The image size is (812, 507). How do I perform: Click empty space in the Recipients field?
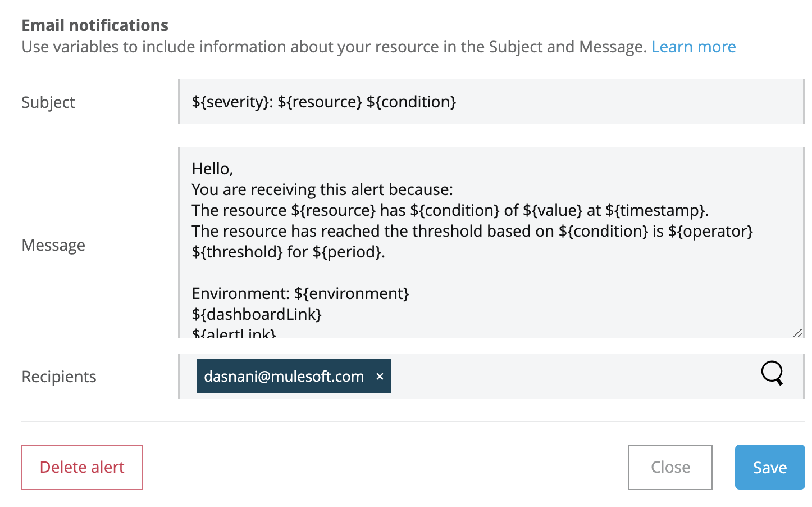(x=573, y=376)
